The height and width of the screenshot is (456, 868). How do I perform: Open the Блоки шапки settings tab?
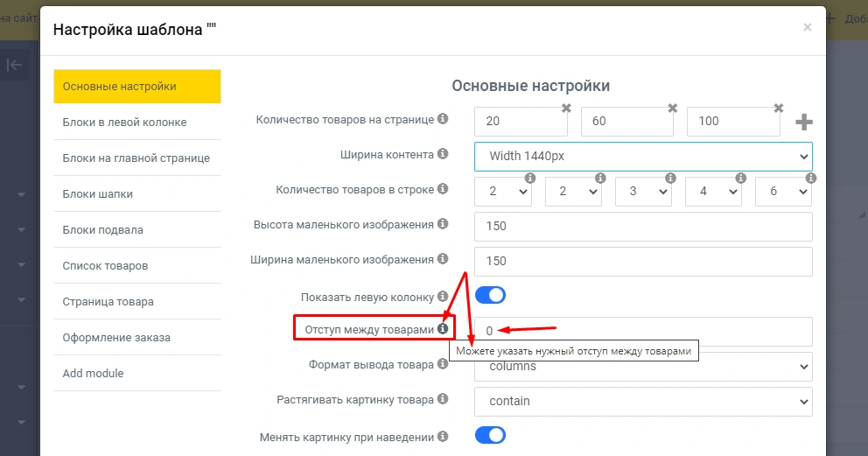point(136,194)
